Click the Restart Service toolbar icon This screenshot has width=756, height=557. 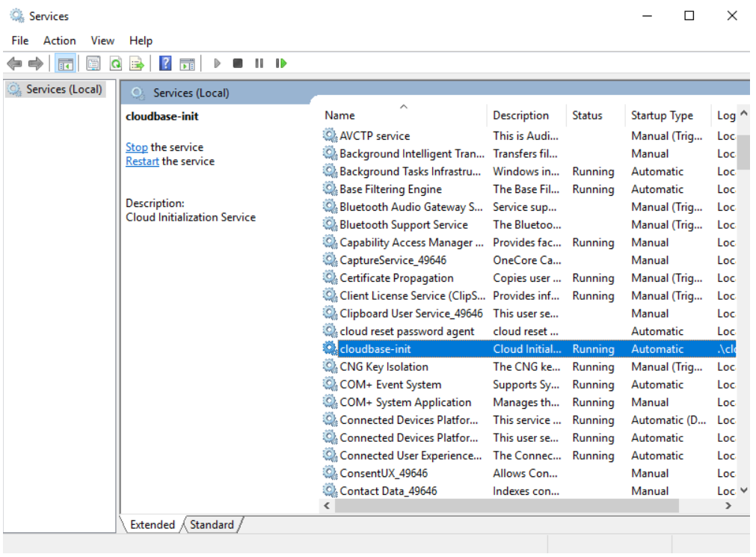click(281, 64)
